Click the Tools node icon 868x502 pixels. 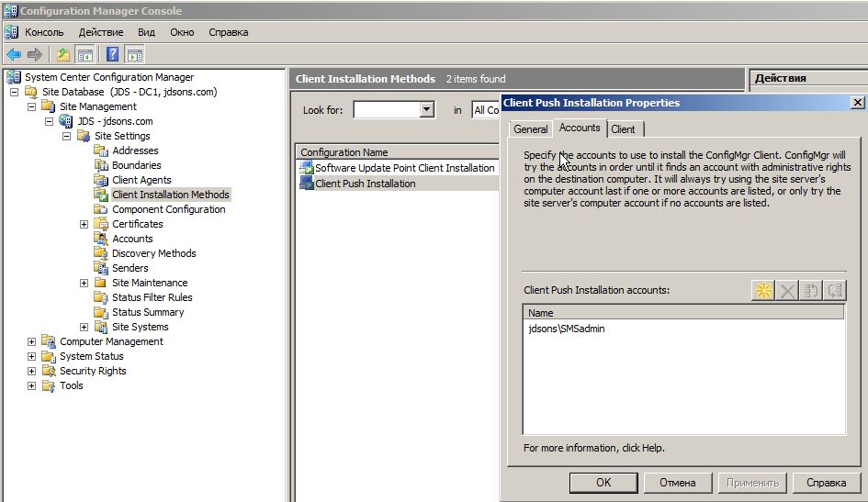(x=49, y=385)
